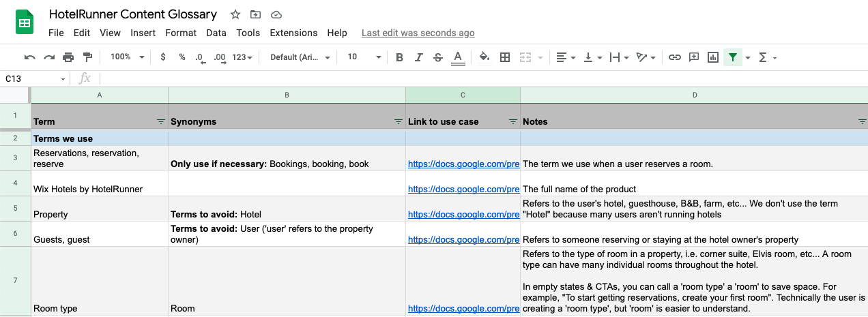Open the Term column filter
The width and height of the screenshot is (868, 317).
tap(161, 121)
